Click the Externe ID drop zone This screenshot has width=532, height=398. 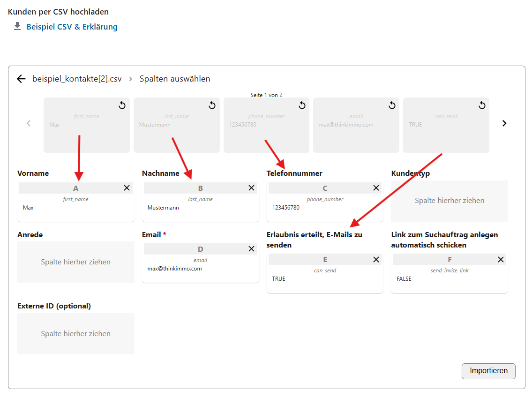click(76, 334)
